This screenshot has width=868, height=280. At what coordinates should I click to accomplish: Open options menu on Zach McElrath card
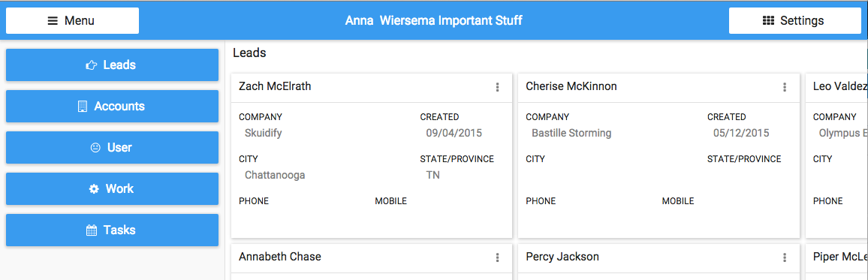[x=497, y=87]
